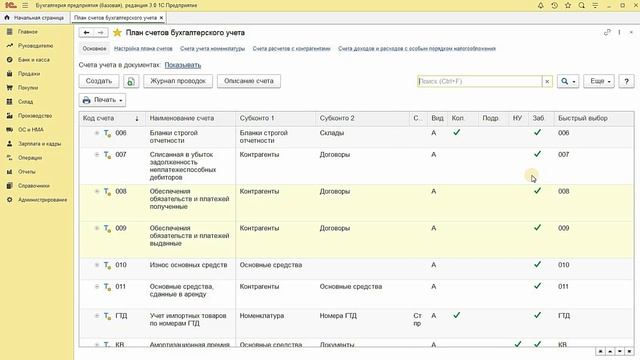Navigate back with the left arrow

pos(86,33)
